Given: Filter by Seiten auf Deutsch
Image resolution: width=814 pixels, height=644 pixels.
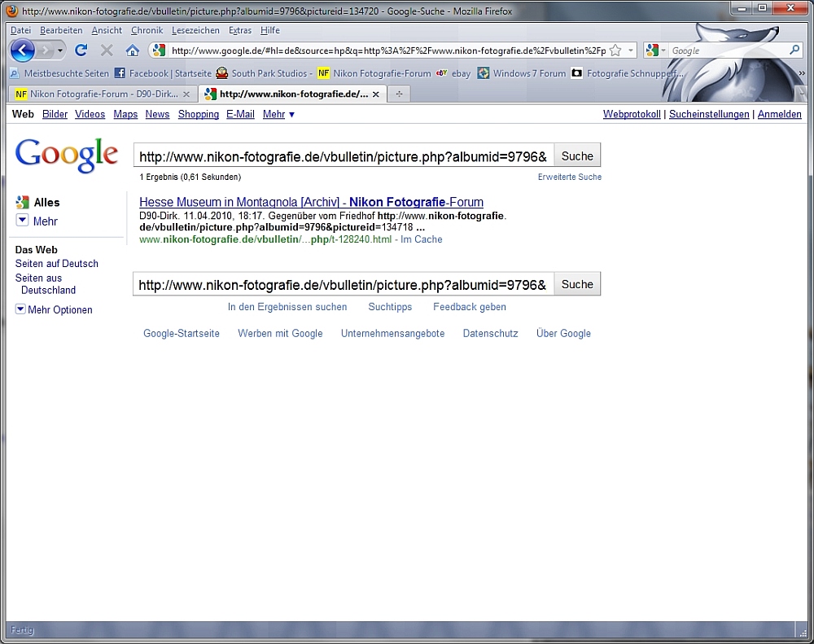Looking at the screenshot, I should (x=57, y=264).
